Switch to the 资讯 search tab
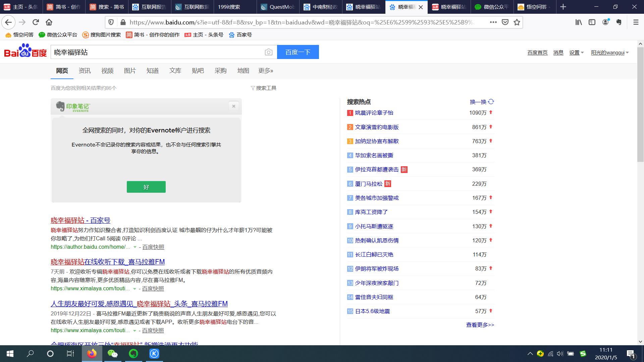644x362 pixels. [x=85, y=71]
